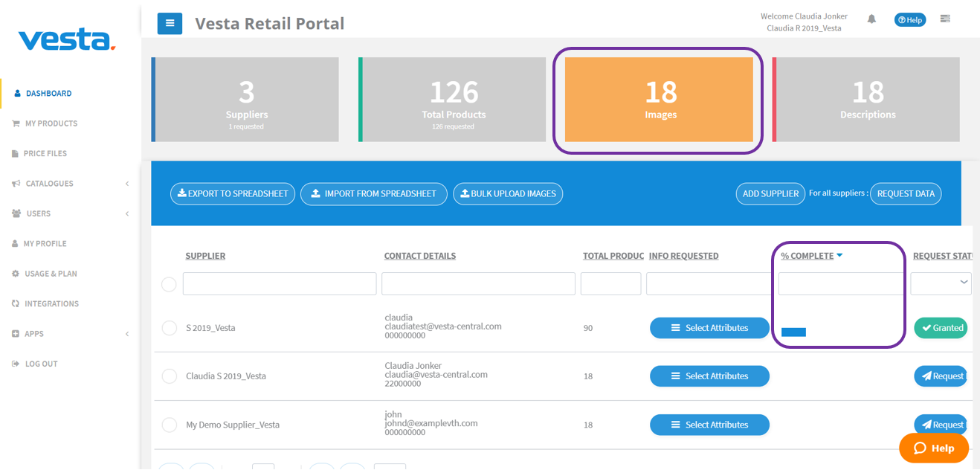Click Export to Spreadsheet

point(233,193)
